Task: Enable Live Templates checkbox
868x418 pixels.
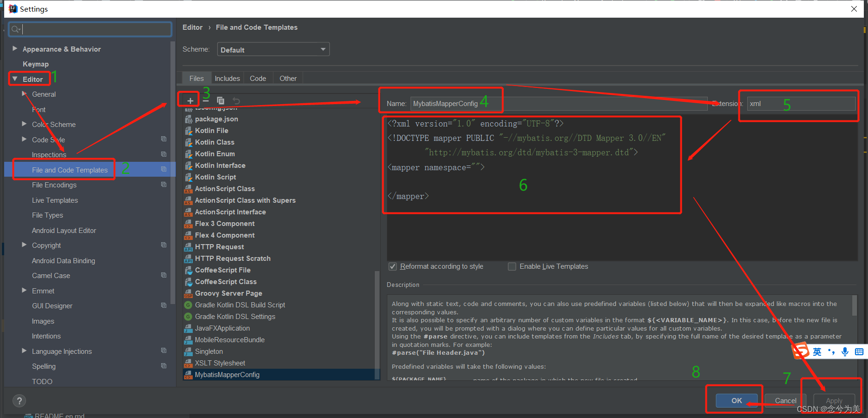Action: point(512,266)
